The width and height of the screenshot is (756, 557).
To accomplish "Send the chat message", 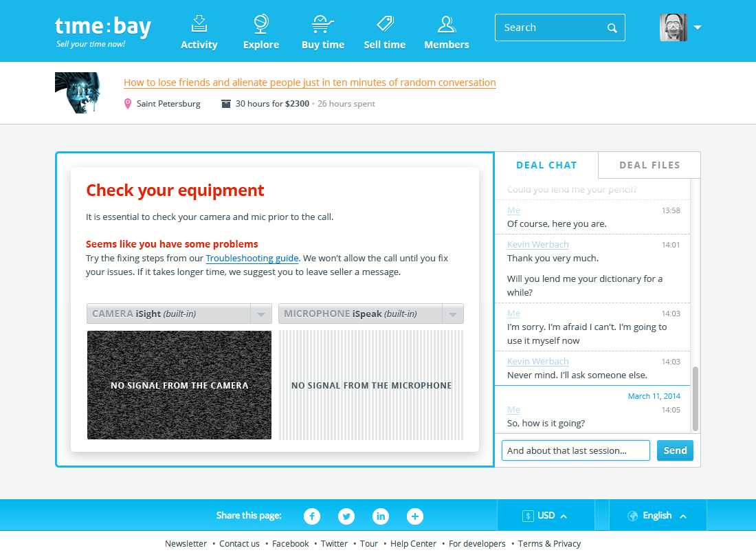I will 675,450.
